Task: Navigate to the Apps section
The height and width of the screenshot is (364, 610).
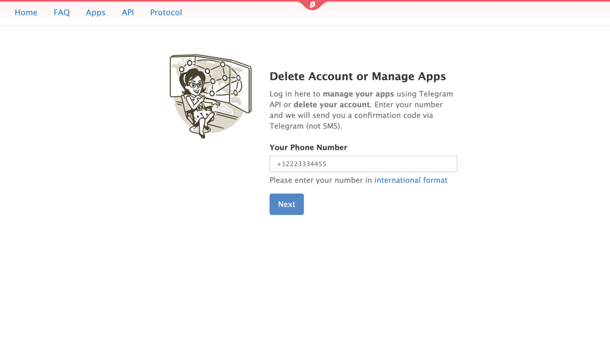Action: coord(95,13)
